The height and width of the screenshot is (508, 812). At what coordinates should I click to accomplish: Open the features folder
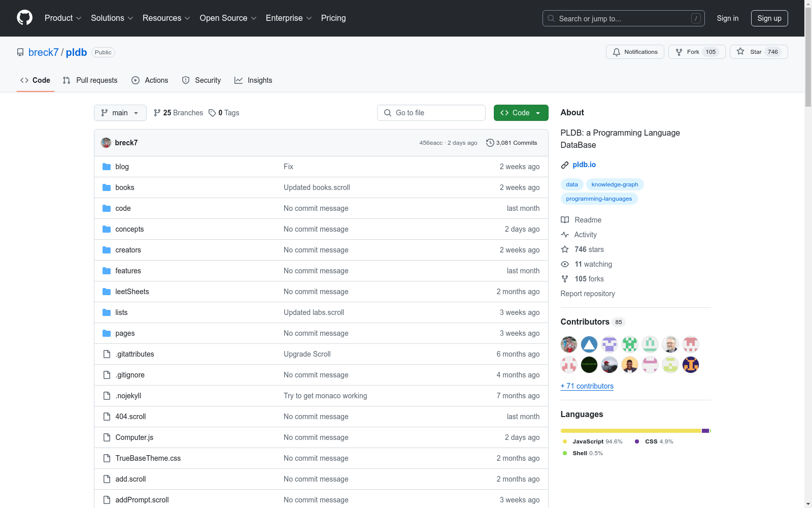(x=128, y=271)
